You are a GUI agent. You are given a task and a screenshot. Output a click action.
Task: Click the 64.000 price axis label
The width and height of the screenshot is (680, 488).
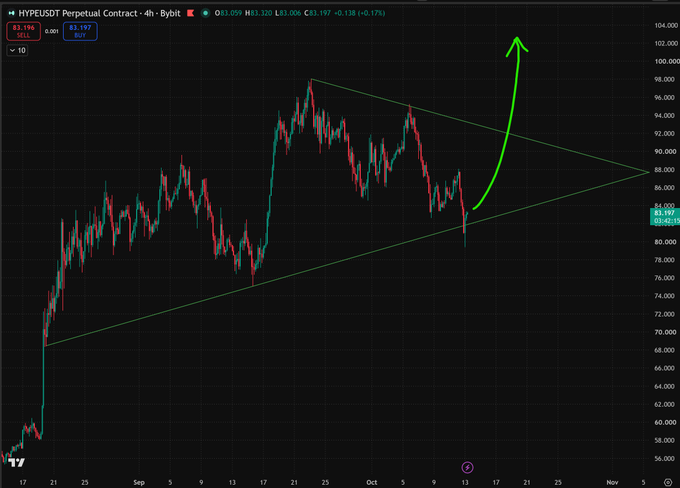pos(664,386)
